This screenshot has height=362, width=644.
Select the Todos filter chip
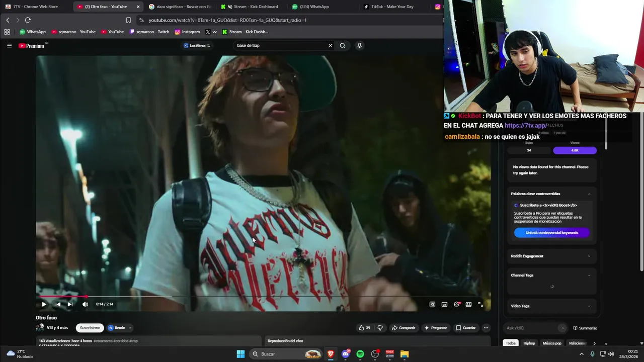[x=511, y=343]
